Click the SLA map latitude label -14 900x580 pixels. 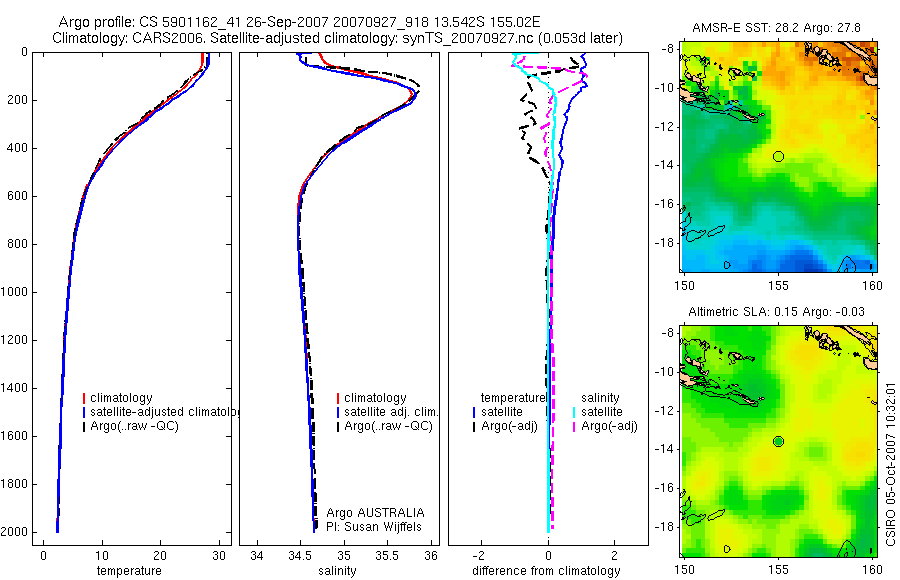point(665,449)
